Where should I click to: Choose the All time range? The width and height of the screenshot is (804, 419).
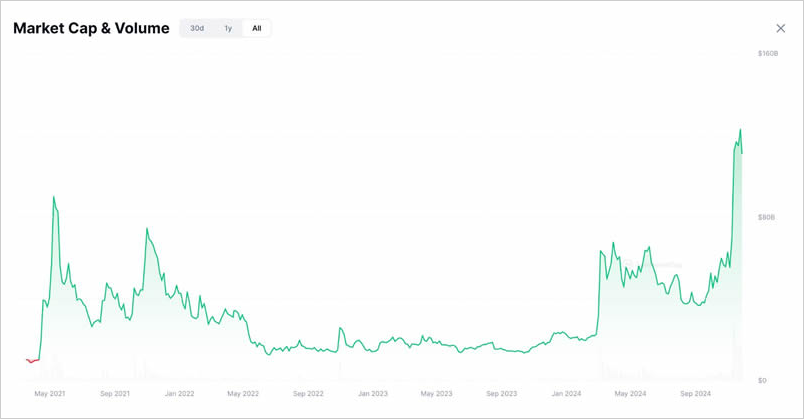tap(257, 28)
